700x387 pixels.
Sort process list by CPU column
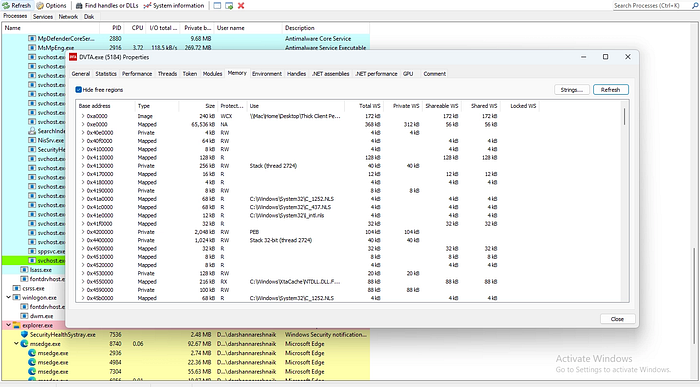coord(135,28)
